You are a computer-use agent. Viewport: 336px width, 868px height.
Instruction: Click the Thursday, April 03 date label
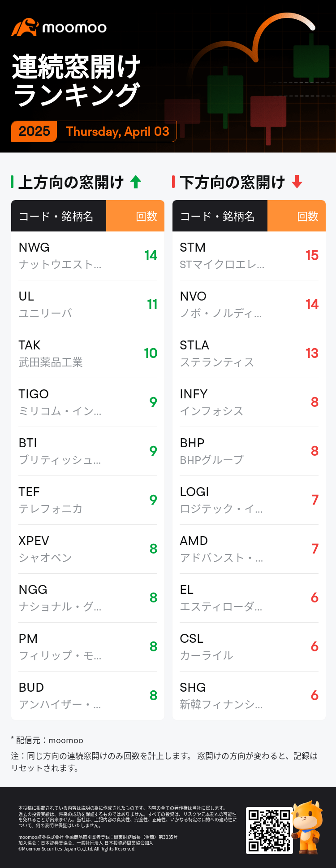tap(117, 131)
